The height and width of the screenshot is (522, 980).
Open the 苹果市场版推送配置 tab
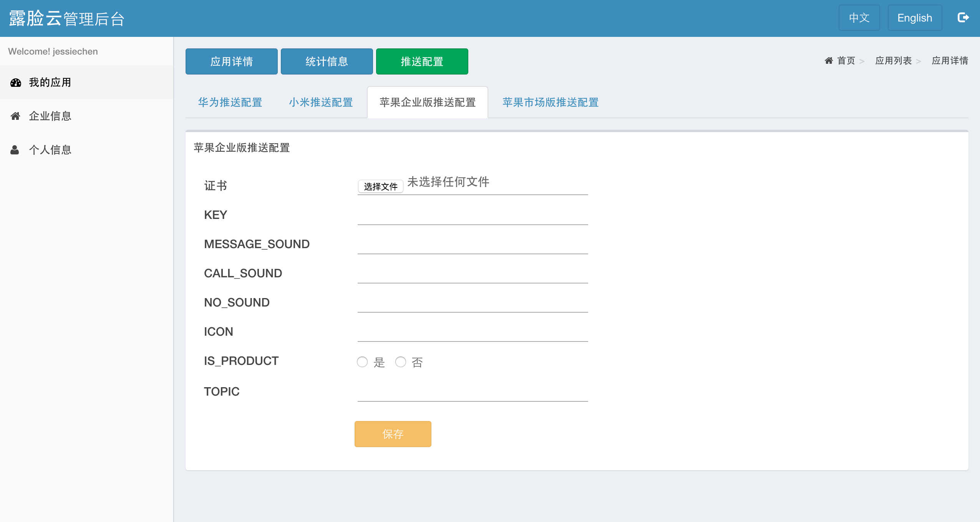click(551, 102)
